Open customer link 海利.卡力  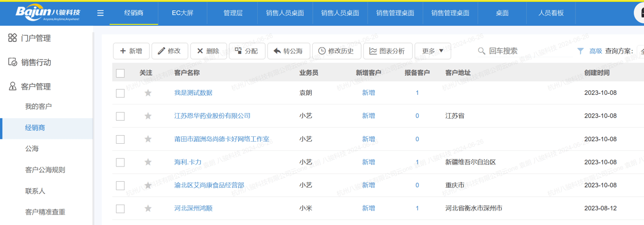[188, 162]
